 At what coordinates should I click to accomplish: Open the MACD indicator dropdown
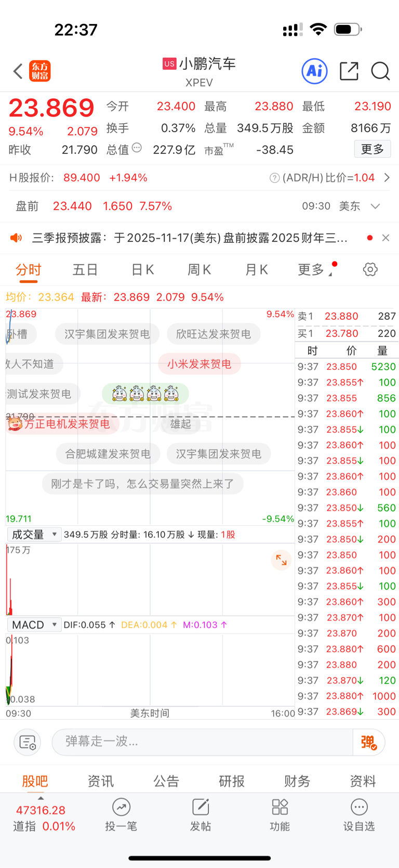(x=34, y=625)
